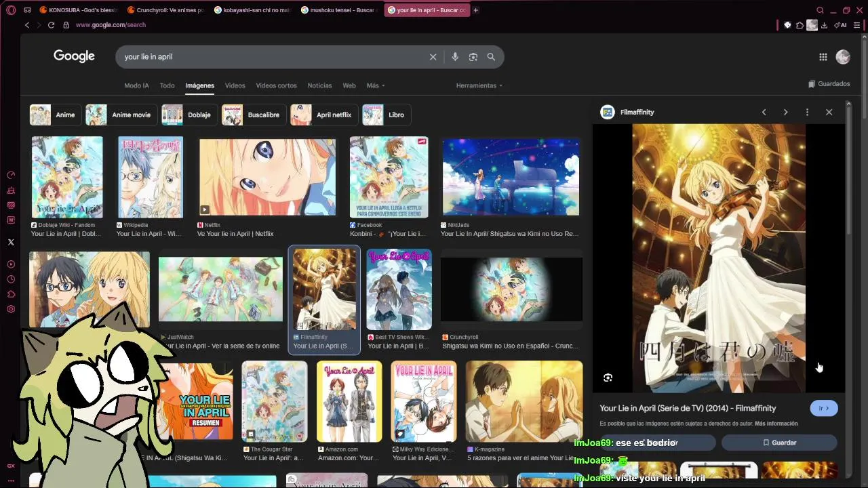Select the Buscalibre filter chip

tap(254, 115)
